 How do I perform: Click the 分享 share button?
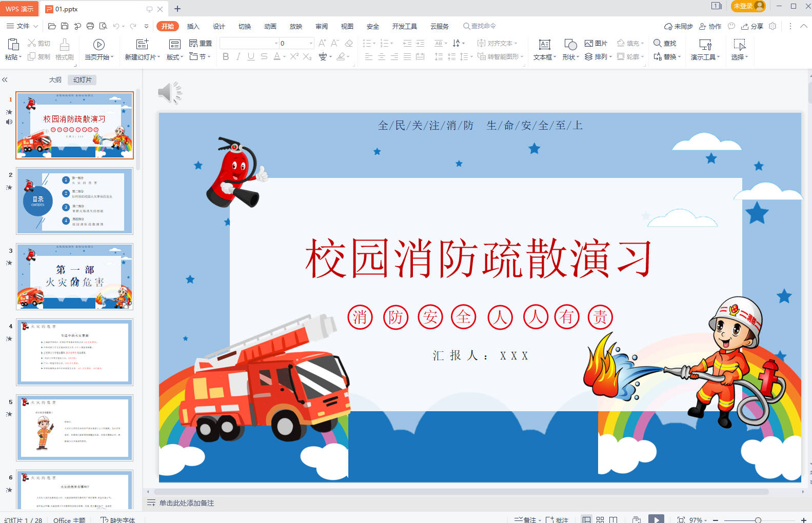pyautogui.click(x=752, y=26)
